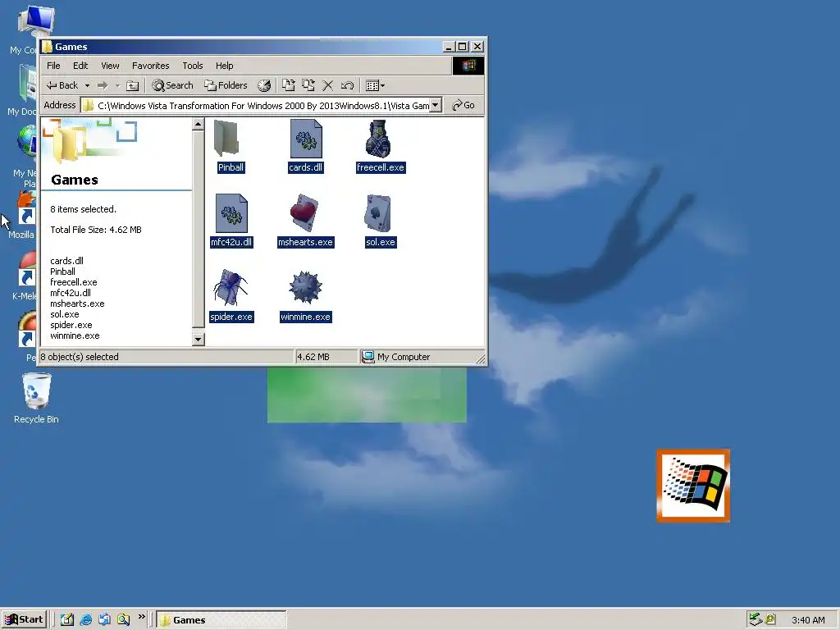Screen dimensions: 840x630
Task: Click the tray icon next to the clock
Action: tap(770, 620)
